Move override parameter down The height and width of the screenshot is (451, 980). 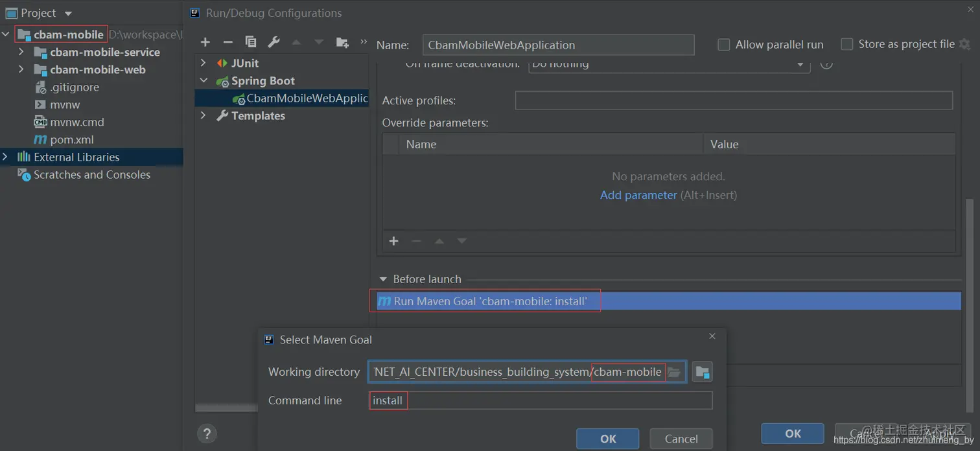pos(461,241)
